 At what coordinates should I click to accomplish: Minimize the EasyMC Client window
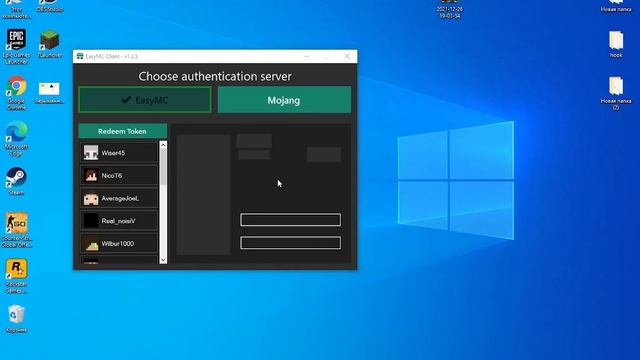tap(307, 56)
